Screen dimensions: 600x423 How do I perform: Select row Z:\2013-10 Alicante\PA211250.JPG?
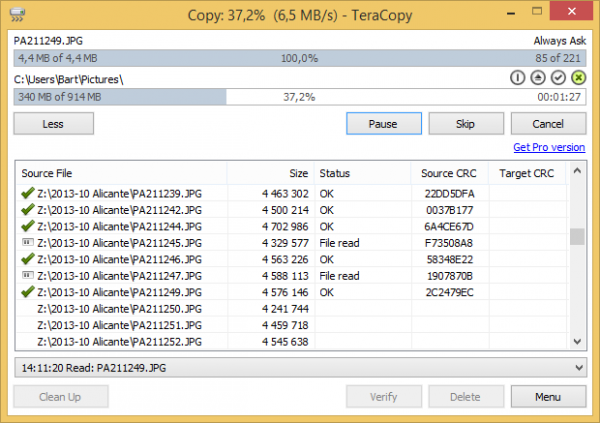click(x=292, y=309)
